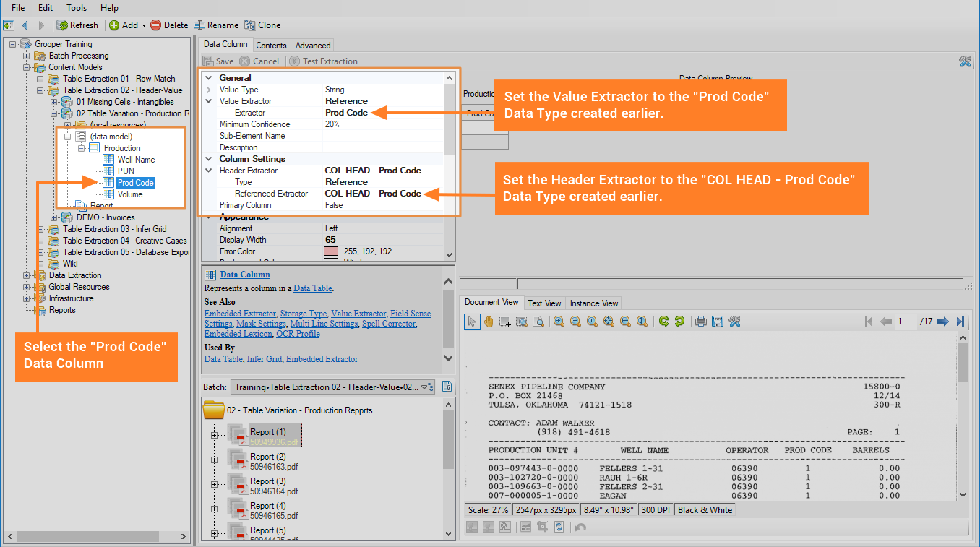Select the hand pan tool in document viewer
The image size is (980, 547).
[x=489, y=322]
